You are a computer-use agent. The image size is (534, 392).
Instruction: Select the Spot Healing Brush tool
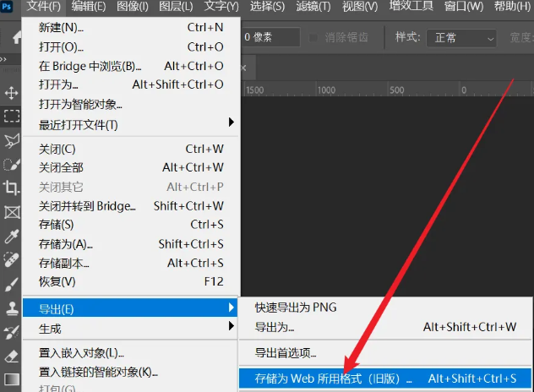tap(11, 260)
